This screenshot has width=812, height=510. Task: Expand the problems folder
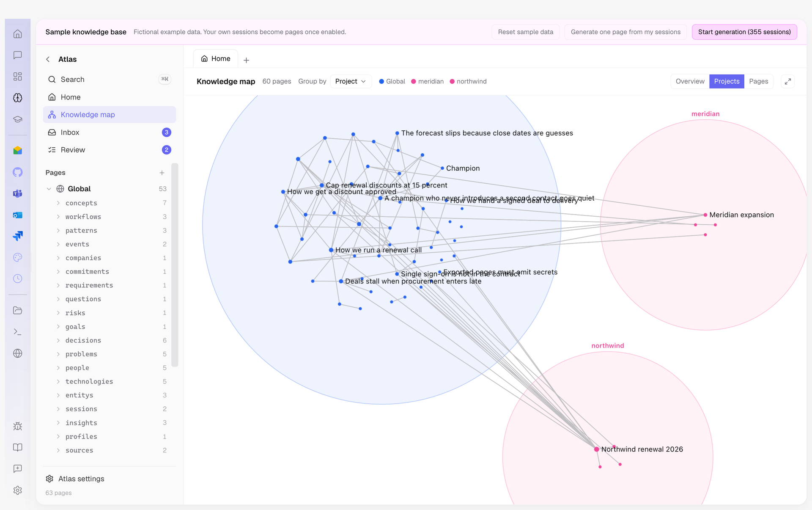pos(58,354)
